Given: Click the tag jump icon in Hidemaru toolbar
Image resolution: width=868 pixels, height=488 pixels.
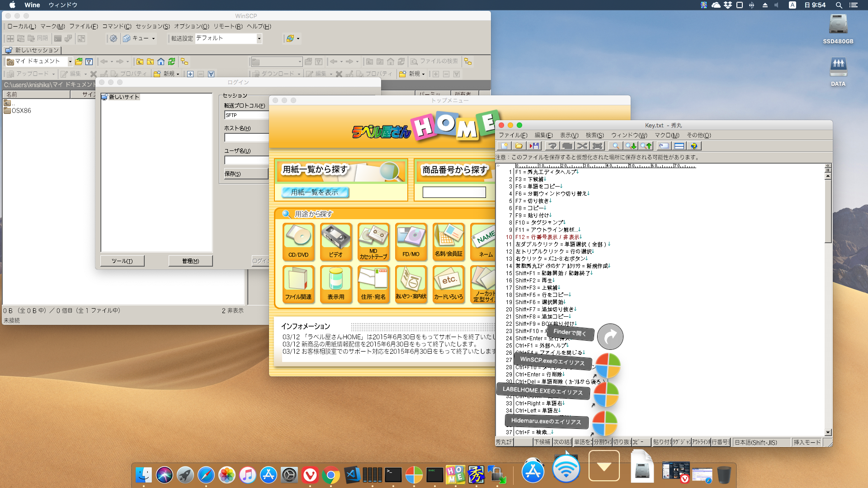Looking at the screenshot, I should point(664,146).
